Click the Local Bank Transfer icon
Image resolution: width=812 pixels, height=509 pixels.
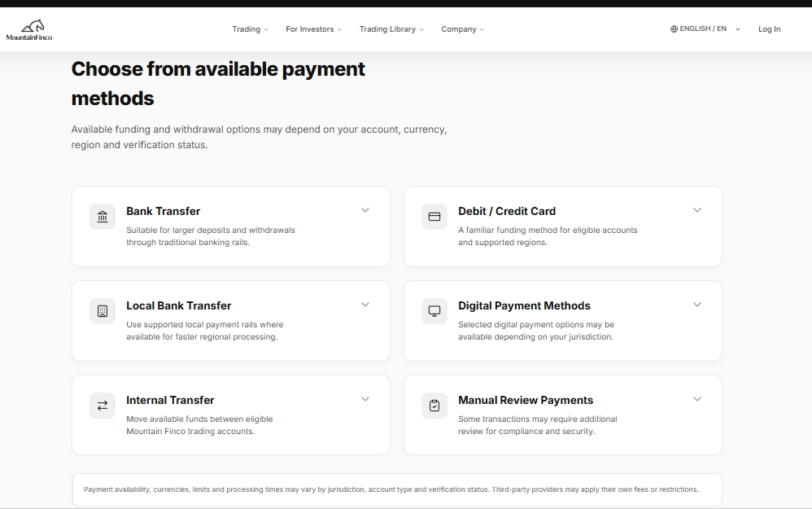(103, 311)
